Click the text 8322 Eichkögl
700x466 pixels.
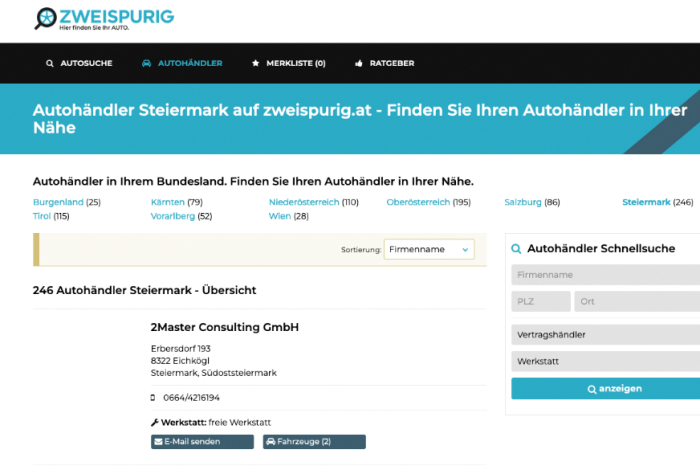tap(180, 361)
